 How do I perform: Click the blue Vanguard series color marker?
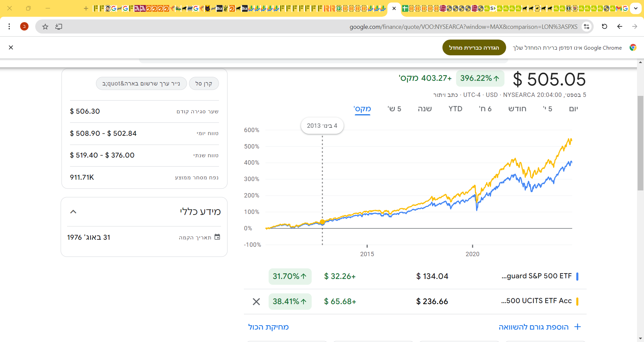[x=577, y=276]
